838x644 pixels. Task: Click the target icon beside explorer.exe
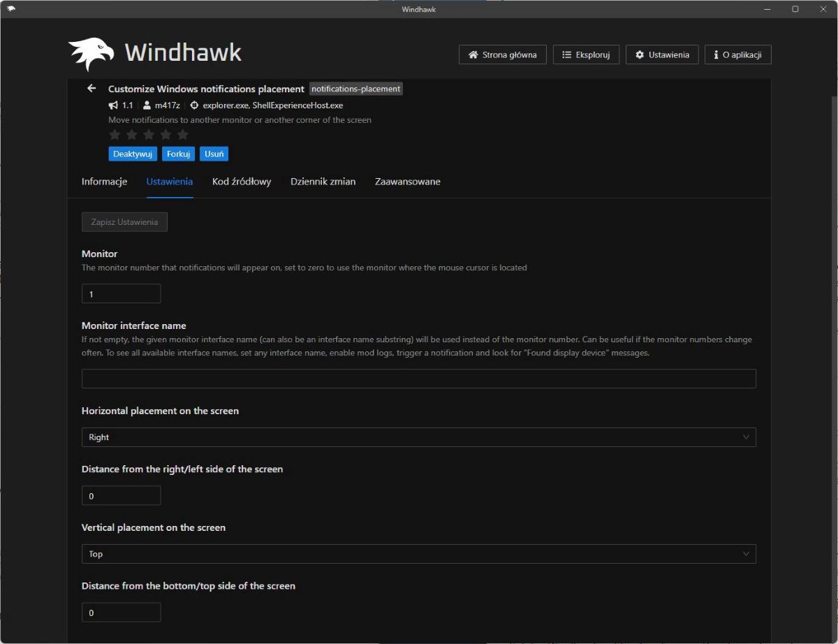[194, 105]
